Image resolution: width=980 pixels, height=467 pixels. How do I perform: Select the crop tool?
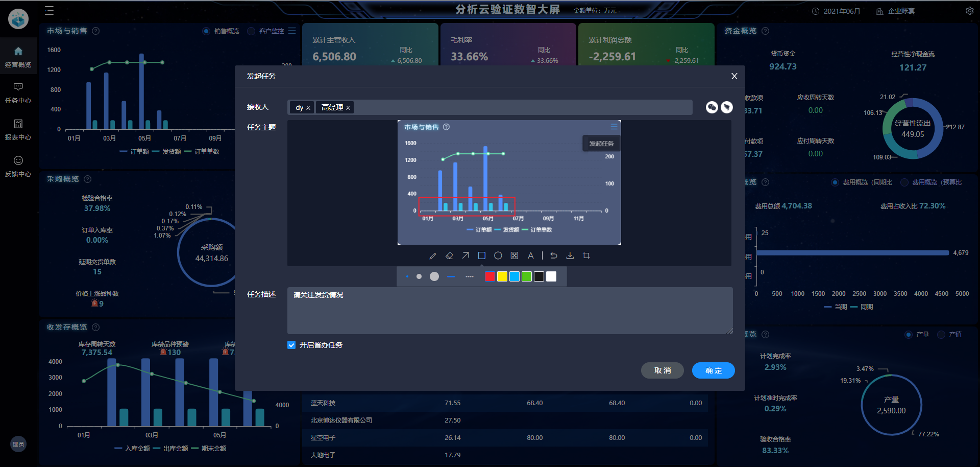[586, 255]
